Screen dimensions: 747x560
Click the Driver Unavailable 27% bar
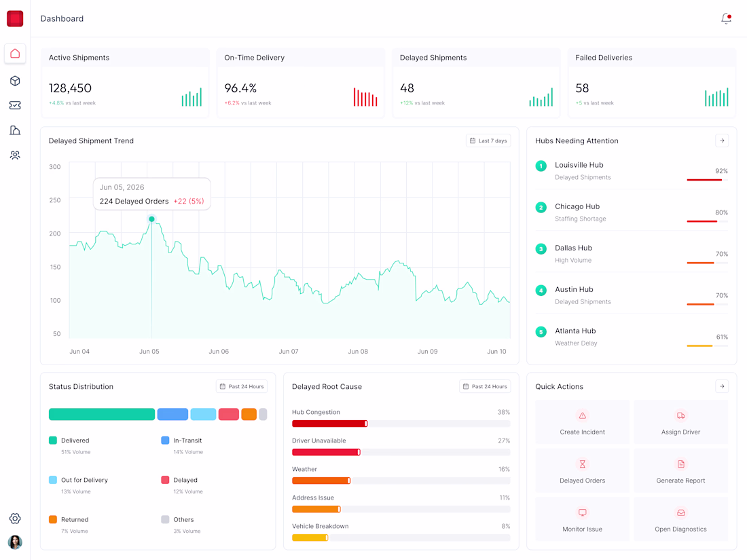[x=401, y=452]
